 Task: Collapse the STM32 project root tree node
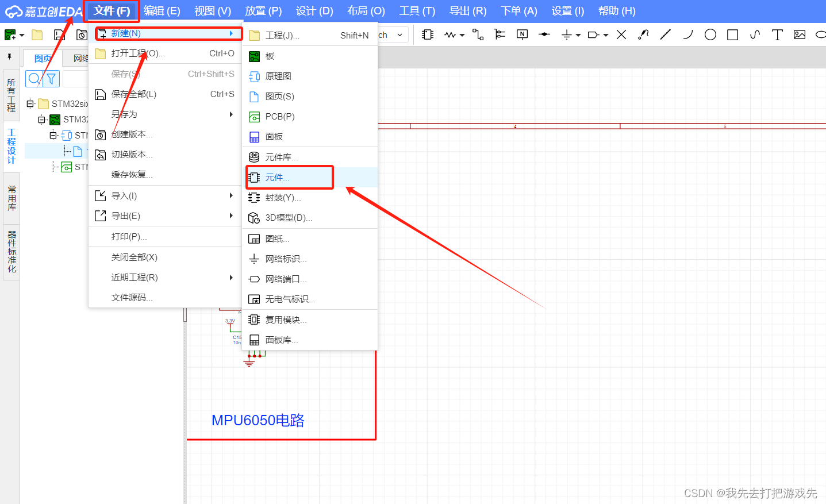(x=30, y=104)
